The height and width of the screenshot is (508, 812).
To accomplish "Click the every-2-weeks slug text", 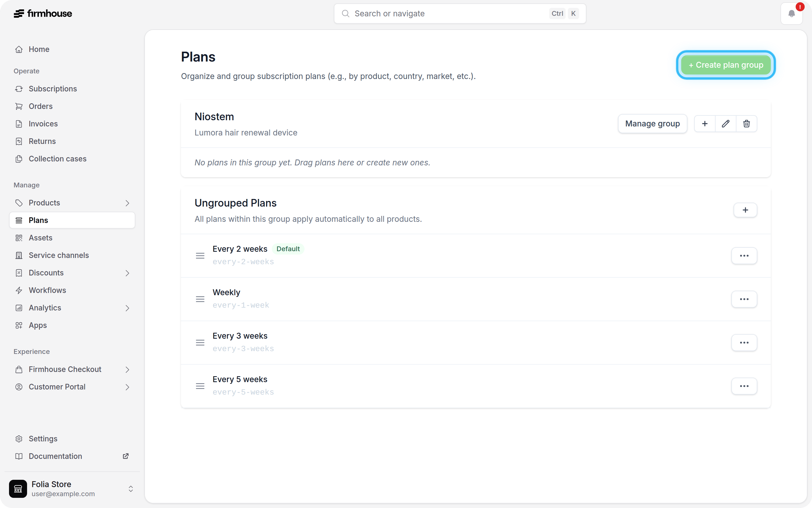I will click(243, 262).
